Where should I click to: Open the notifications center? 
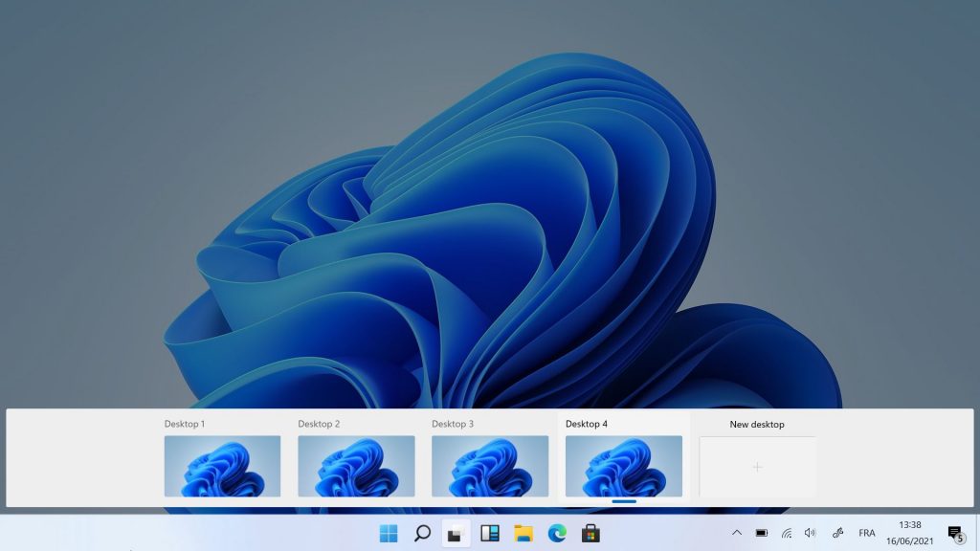(954, 534)
